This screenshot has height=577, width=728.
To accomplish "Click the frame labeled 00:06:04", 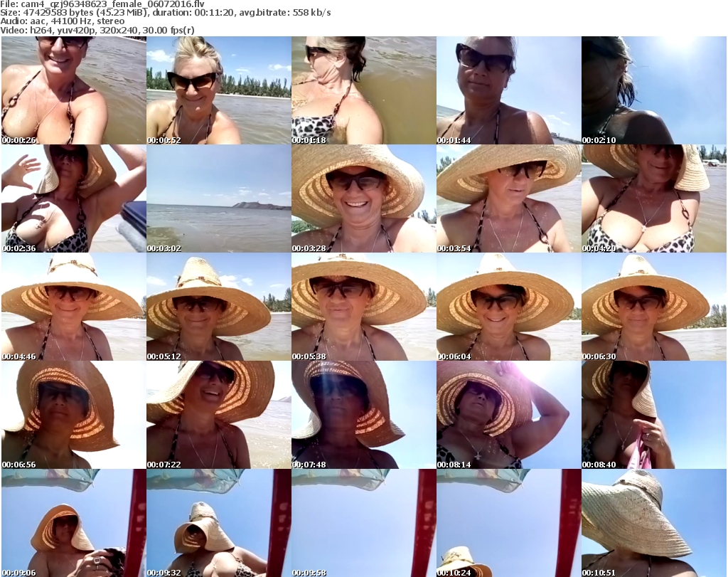I will [x=508, y=307].
